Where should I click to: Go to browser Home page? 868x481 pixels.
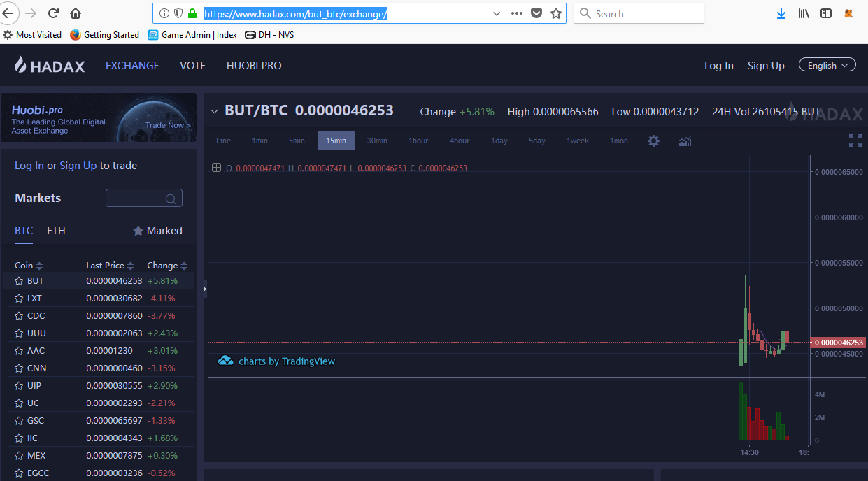(x=76, y=13)
